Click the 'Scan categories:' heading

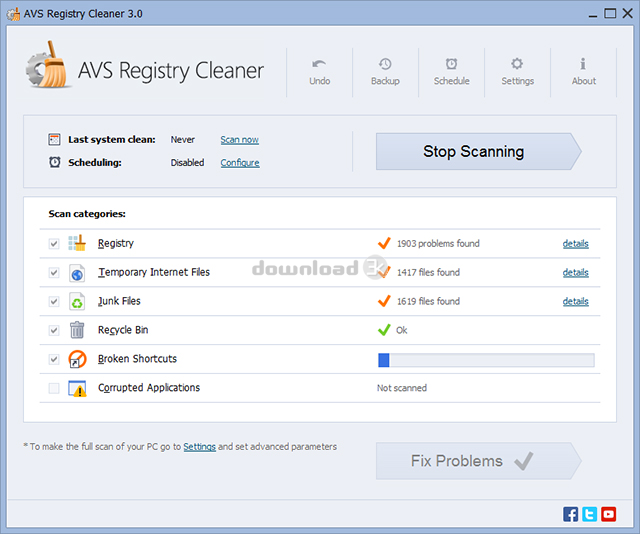pyautogui.click(x=87, y=214)
